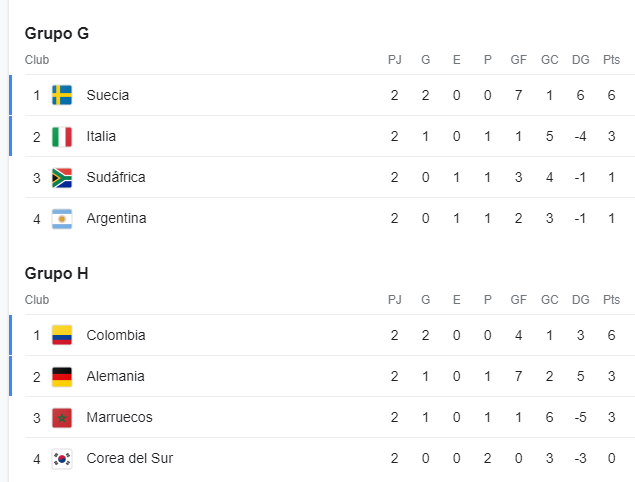Open the Suecia team link
The height and width of the screenshot is (482, 635).
click(108, 95)
